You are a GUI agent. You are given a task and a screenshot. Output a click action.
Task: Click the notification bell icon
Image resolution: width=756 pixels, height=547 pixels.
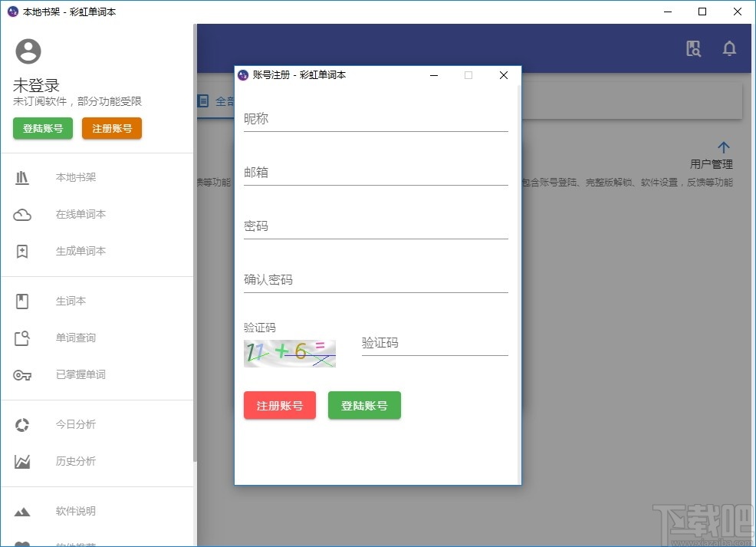pyautogui.click(x=729, y=49)
